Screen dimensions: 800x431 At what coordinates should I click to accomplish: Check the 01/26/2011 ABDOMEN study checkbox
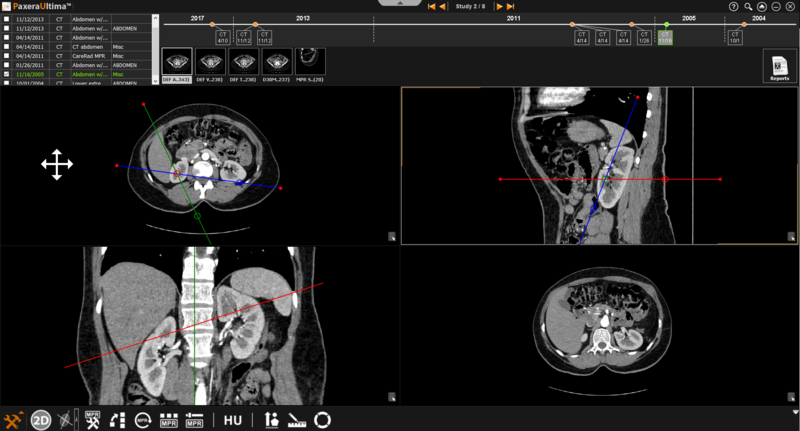pos(7,65)
